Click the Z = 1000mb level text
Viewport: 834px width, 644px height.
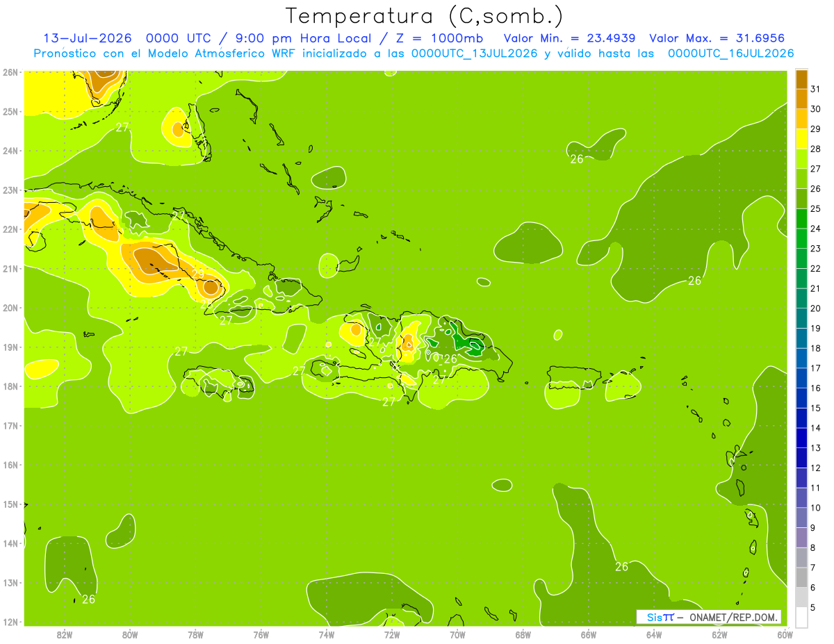tap(442, 38)
